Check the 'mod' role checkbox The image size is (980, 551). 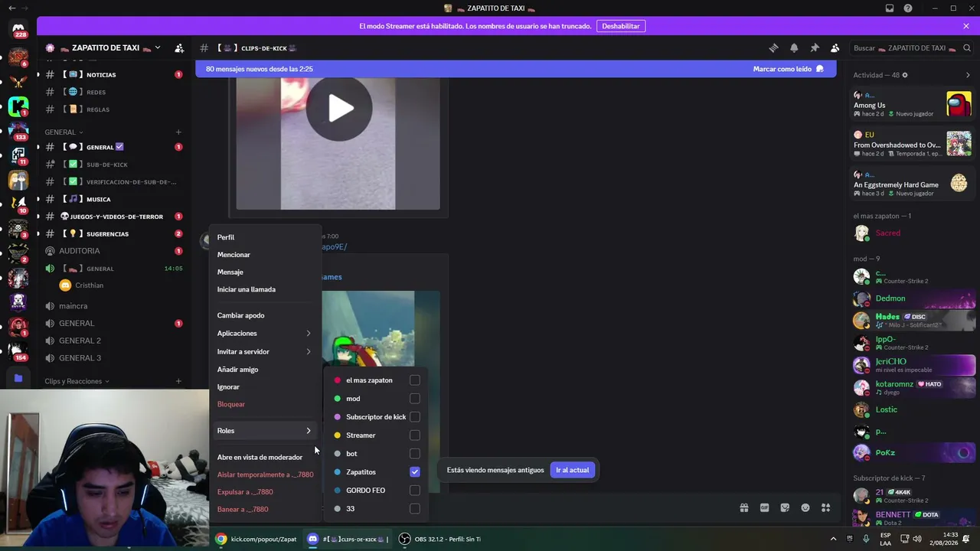pyautogui.click(x=415, y=399)
